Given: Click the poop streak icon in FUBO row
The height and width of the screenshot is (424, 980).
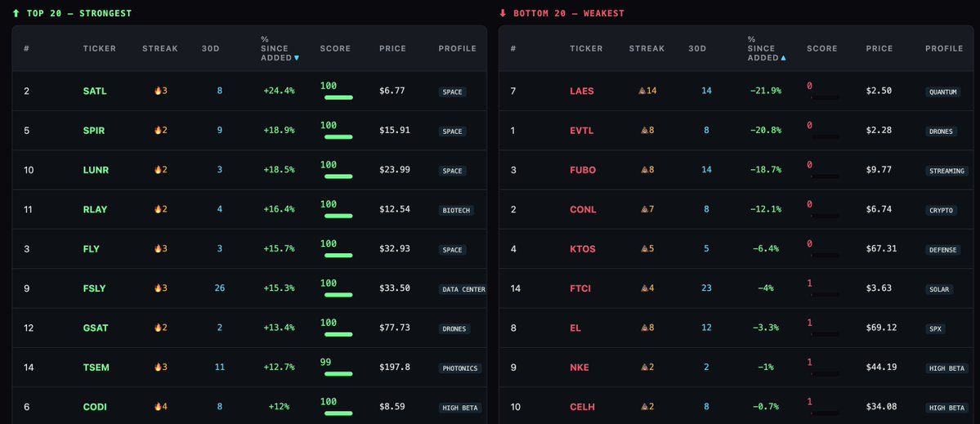Looking at the screenshot, I should pyautogui.click(x=644, y=169).
